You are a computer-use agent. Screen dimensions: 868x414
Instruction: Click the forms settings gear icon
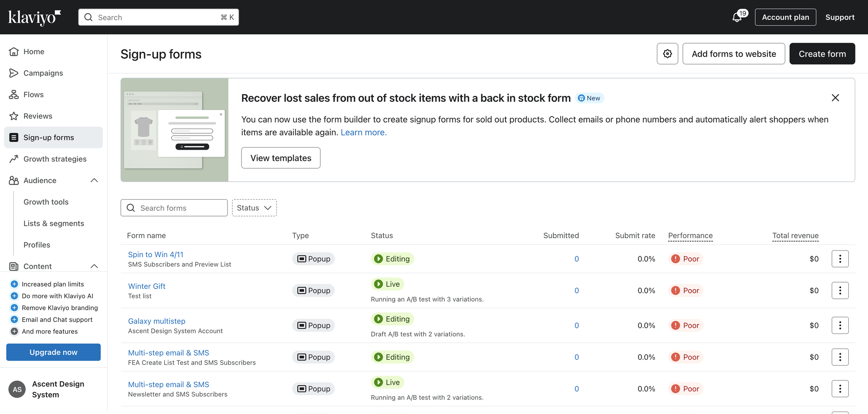pos(667,54)
